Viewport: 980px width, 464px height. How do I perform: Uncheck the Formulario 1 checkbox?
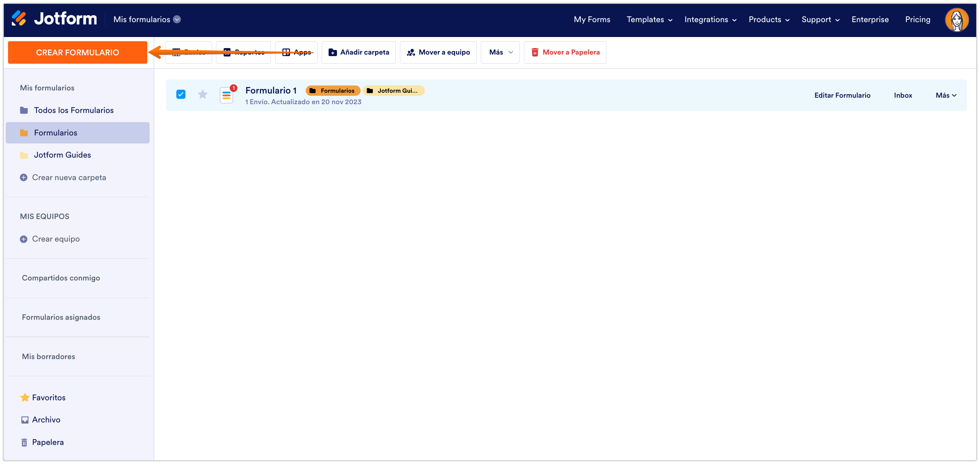181,94
